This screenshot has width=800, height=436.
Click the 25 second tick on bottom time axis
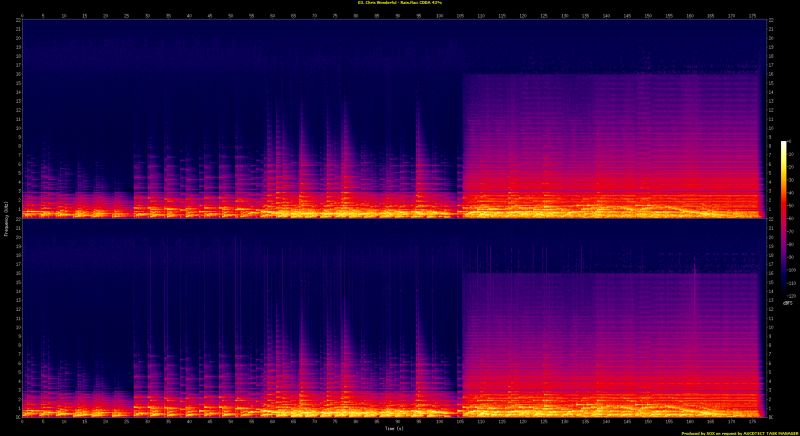[x=127, y=421]
